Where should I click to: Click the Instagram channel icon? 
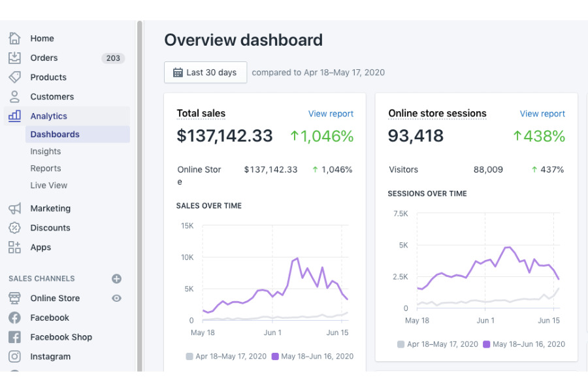[14, 357]
